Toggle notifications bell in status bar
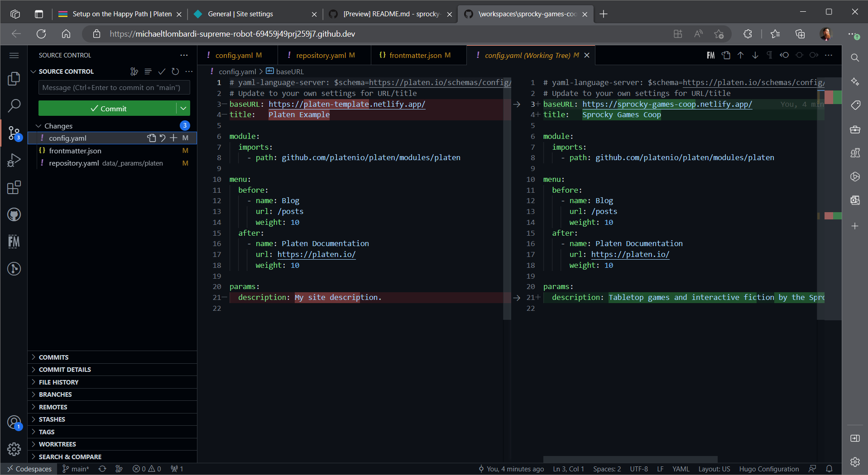The height and width of the screenshot is (475, 868). coord(829,469)
